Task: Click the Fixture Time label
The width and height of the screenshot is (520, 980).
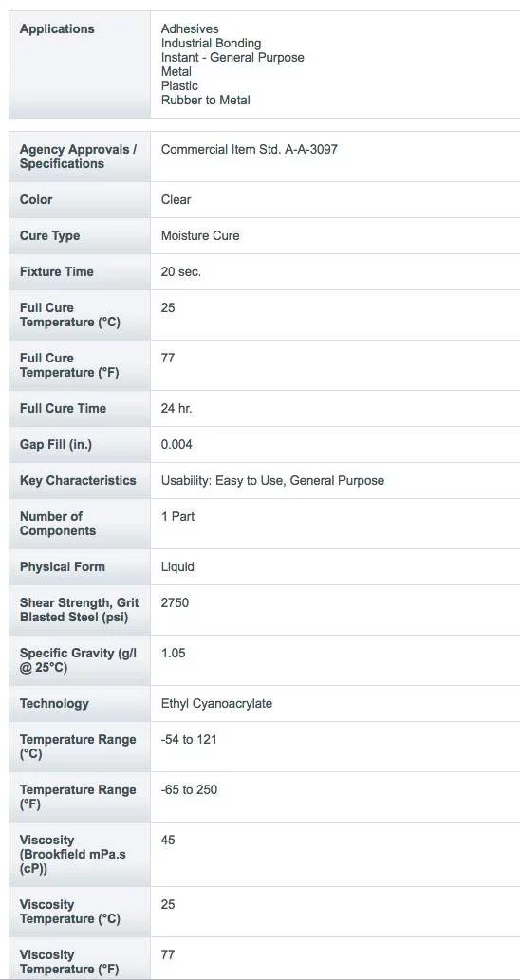Action: coord(56,272)
